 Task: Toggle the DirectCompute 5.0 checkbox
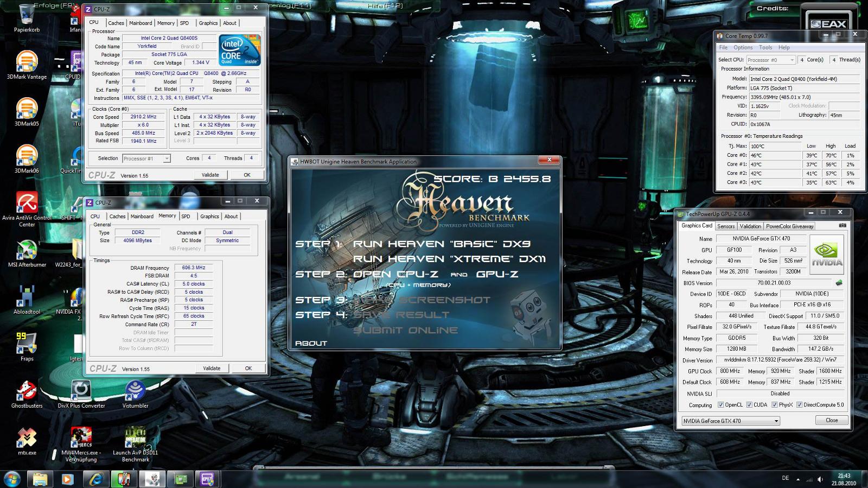pyautogui.click(x=799, y=405)
